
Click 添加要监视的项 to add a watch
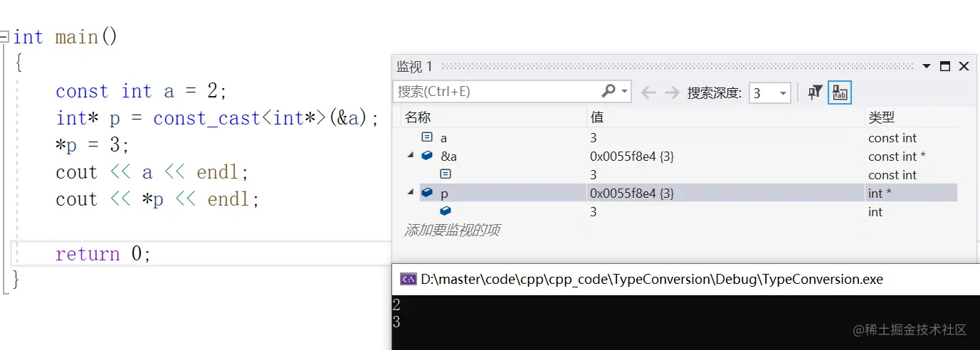452,230
